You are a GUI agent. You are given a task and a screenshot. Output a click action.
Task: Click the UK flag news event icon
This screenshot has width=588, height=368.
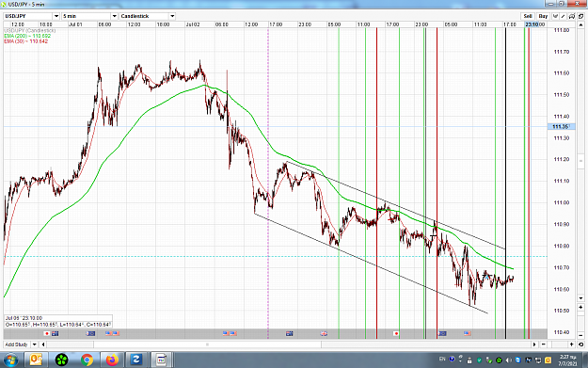tap(324, 333)
